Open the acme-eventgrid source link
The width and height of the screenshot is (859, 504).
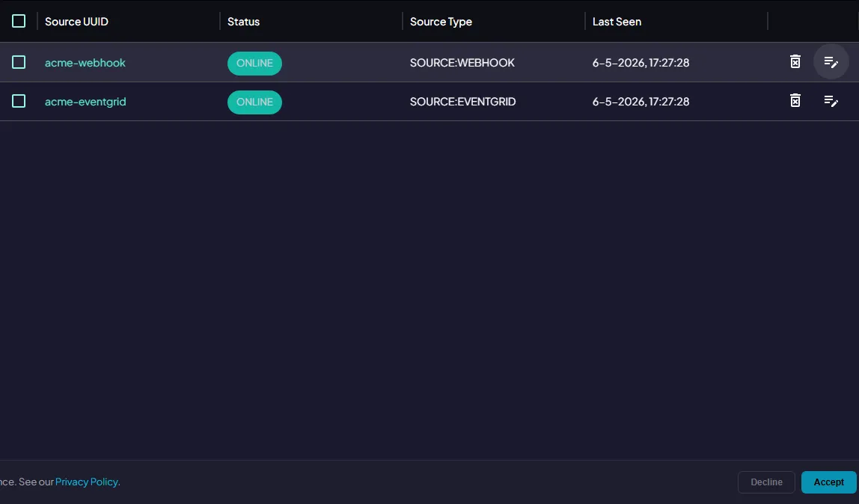coord(85,101)
